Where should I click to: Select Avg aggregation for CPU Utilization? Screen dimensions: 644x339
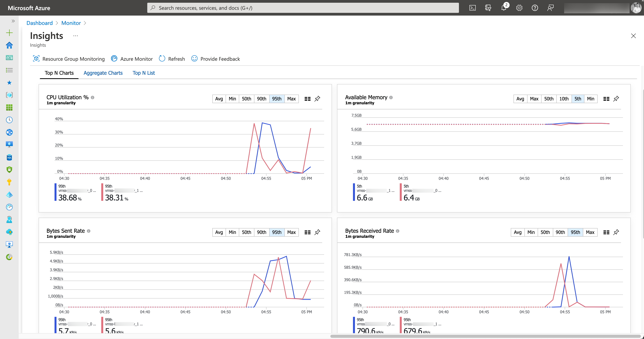[x=219, y=99]
